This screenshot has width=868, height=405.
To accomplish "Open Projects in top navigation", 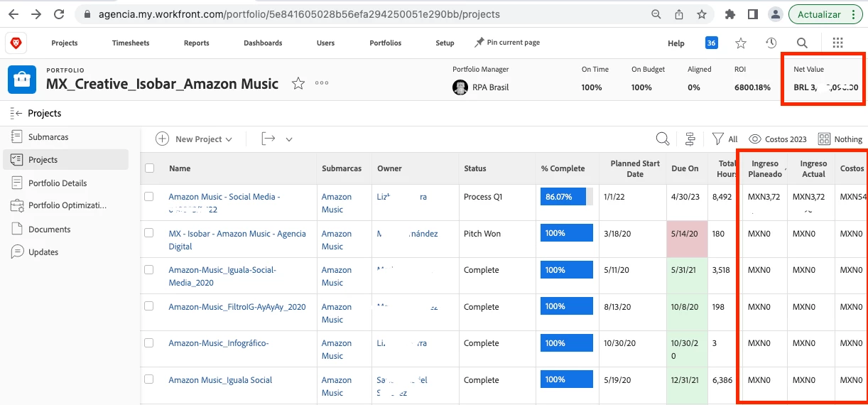I will click(x=65, y=43).
